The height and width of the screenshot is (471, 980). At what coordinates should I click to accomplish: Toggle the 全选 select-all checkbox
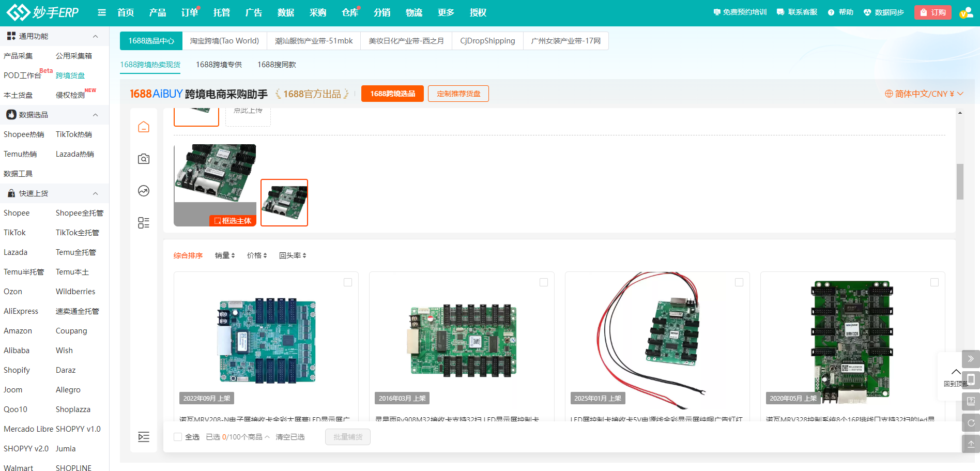point(178,437)
